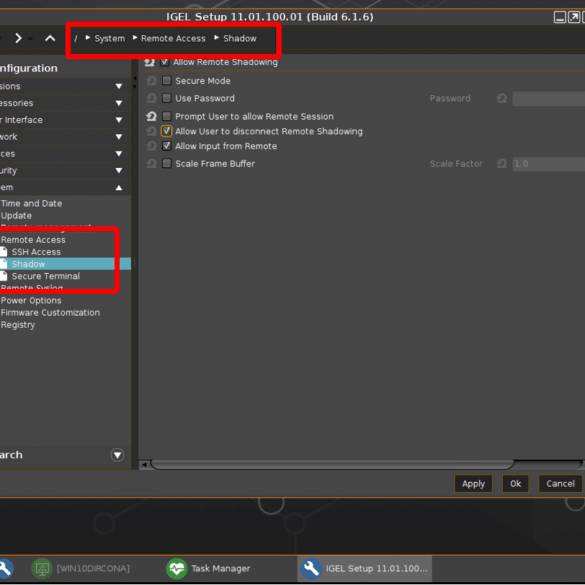This screenshot has width=585, height=585.
Task: Click the Password input field
Action: tap(548, 98)
